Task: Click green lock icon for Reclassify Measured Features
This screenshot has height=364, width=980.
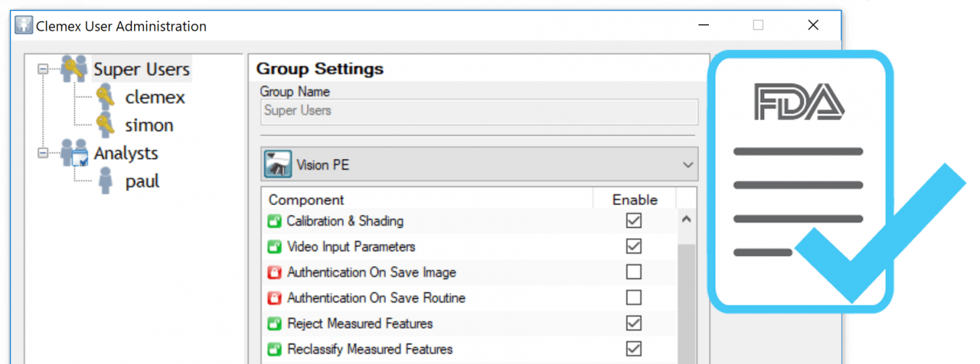Action: click(x=274, y=349)
